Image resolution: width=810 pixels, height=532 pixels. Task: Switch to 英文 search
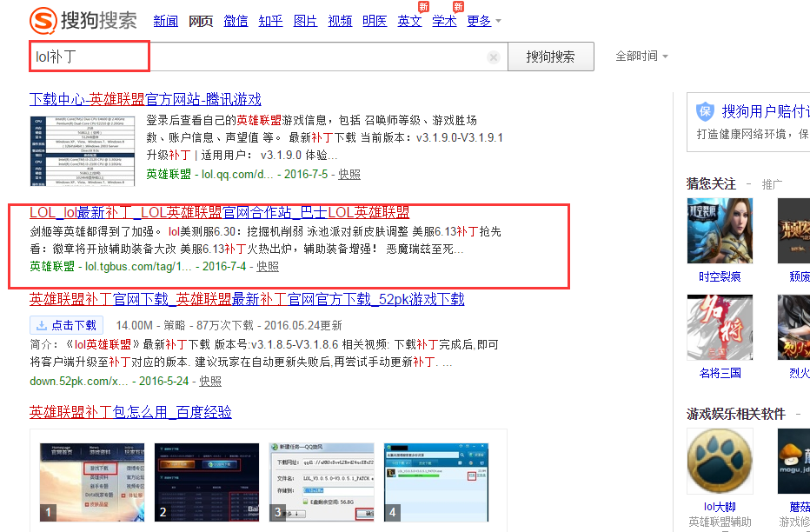coord(409,21)
